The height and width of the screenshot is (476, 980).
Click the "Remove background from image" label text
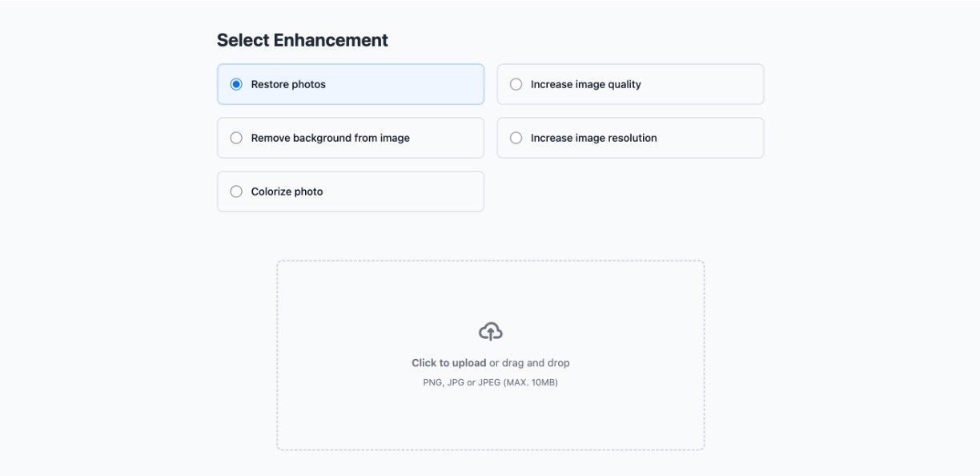tap(330, 138)
